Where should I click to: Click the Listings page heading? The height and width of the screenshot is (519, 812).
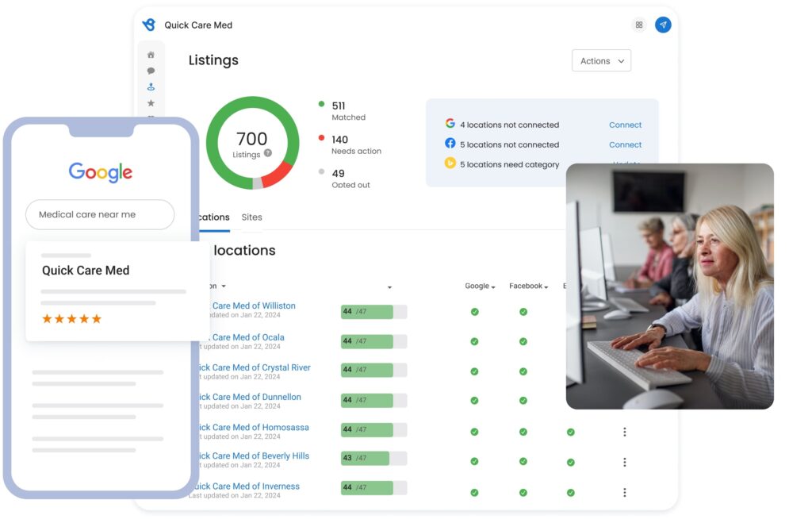[213, 60]
